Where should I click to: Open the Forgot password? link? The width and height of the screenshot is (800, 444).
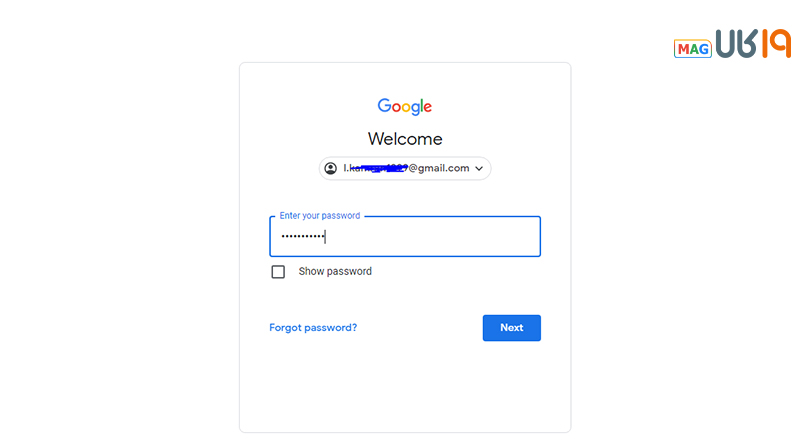tap(313, 327)
